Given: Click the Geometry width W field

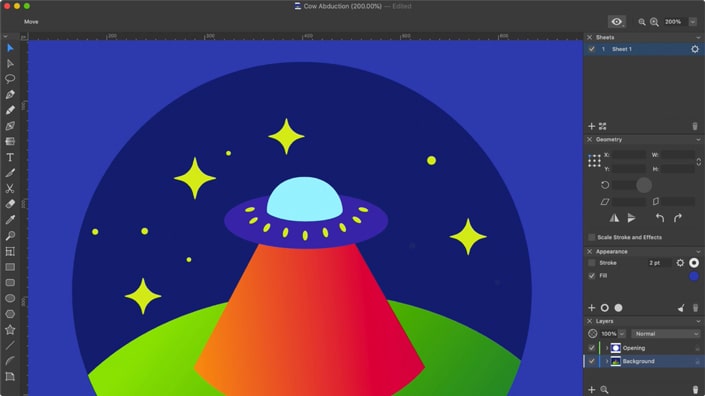Looking at the screenshot, I should 677,155.
